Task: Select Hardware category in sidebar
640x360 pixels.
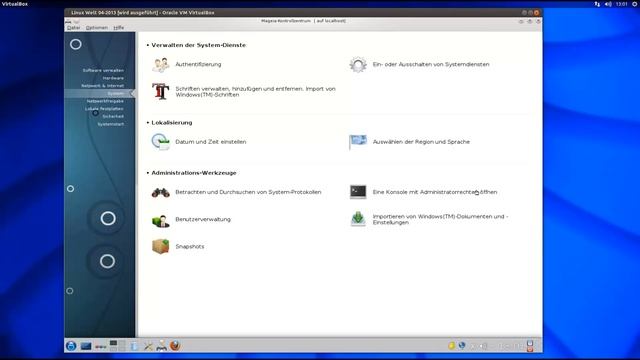Action: click(113, 78)
